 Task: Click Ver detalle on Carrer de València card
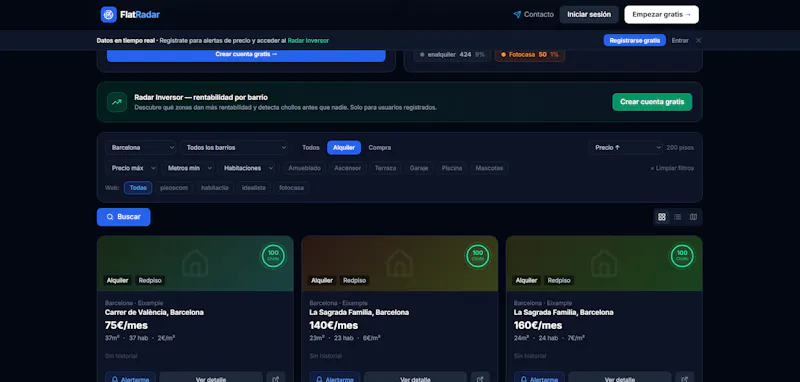[211, 379]
